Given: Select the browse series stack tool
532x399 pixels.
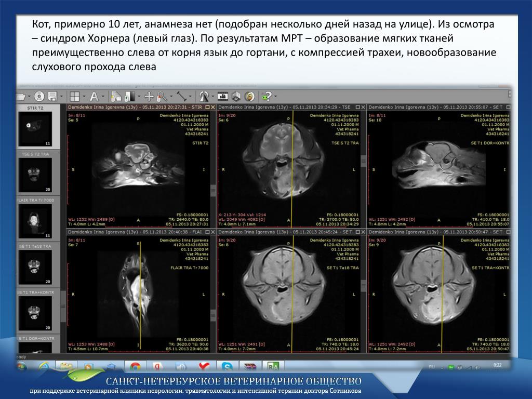Looking at the screenshot, I should point(116,97).
